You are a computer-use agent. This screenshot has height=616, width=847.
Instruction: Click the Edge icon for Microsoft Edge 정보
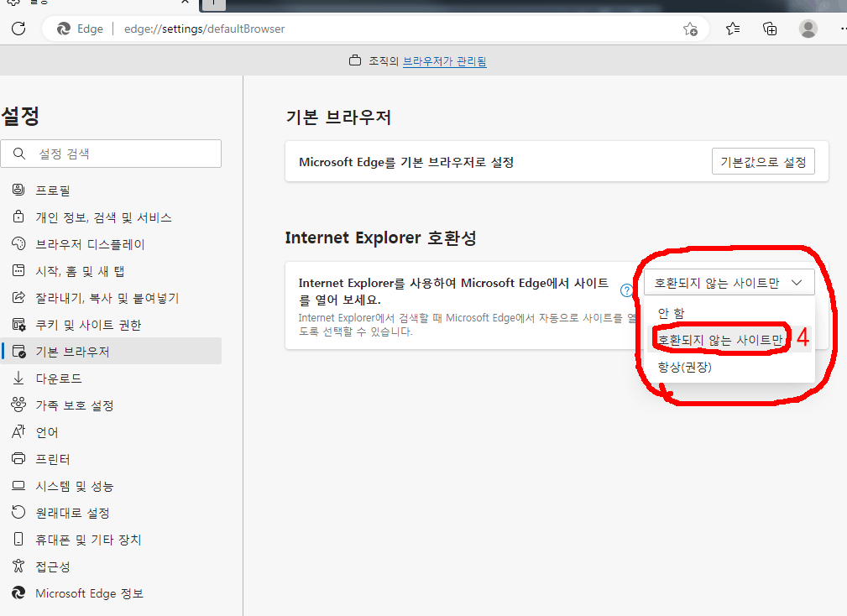click(x=18, y=593)
